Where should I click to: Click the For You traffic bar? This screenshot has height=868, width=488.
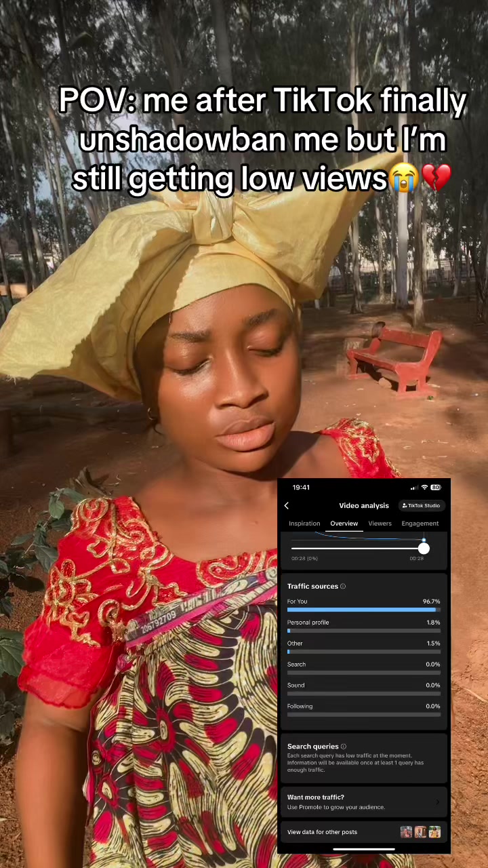point(364,610)
